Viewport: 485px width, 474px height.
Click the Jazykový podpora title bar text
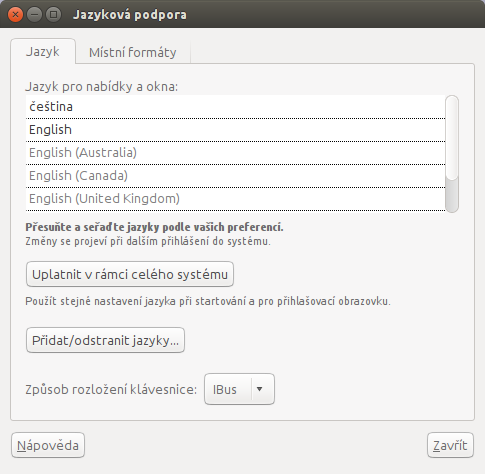(x=130, y=15)
